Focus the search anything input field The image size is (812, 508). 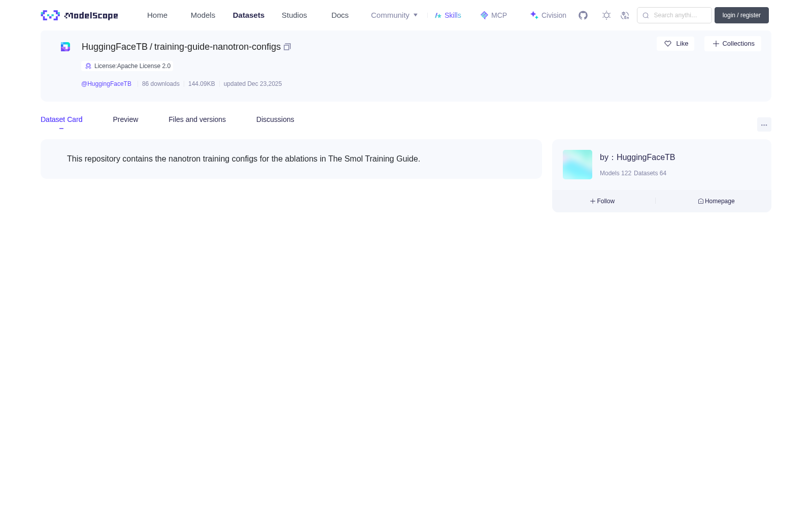674,15
